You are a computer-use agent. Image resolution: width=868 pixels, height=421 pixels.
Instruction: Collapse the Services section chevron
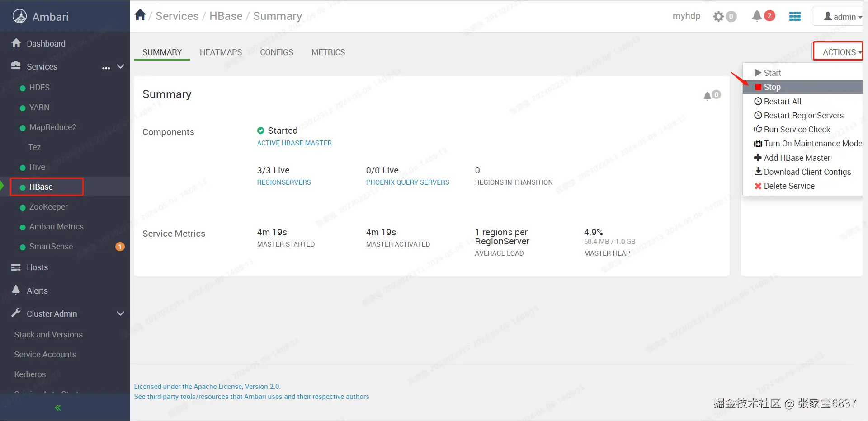tap(121, 66)
